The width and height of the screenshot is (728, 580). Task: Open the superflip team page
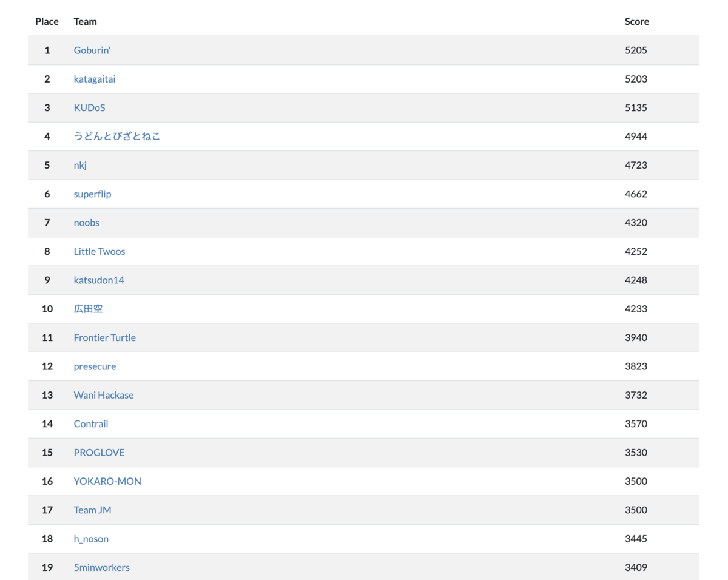click(x=92, y=194)
